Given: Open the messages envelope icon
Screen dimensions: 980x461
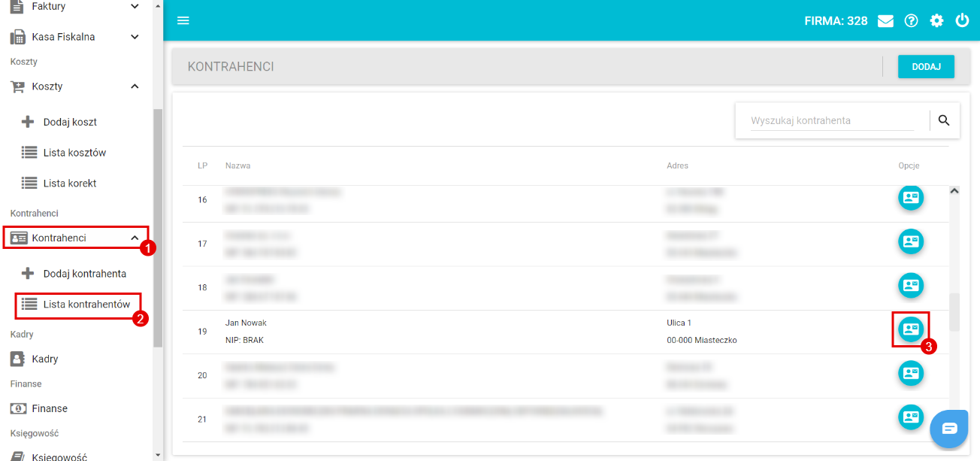Looking at the screenshot, I should coord(885,21).
